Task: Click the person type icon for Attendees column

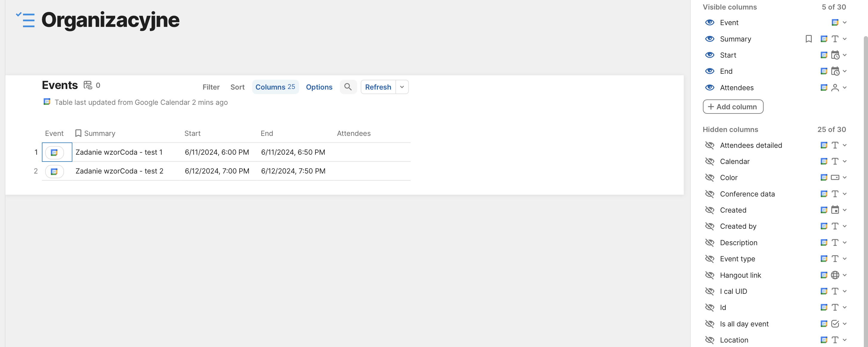Action: click(835, 87)
